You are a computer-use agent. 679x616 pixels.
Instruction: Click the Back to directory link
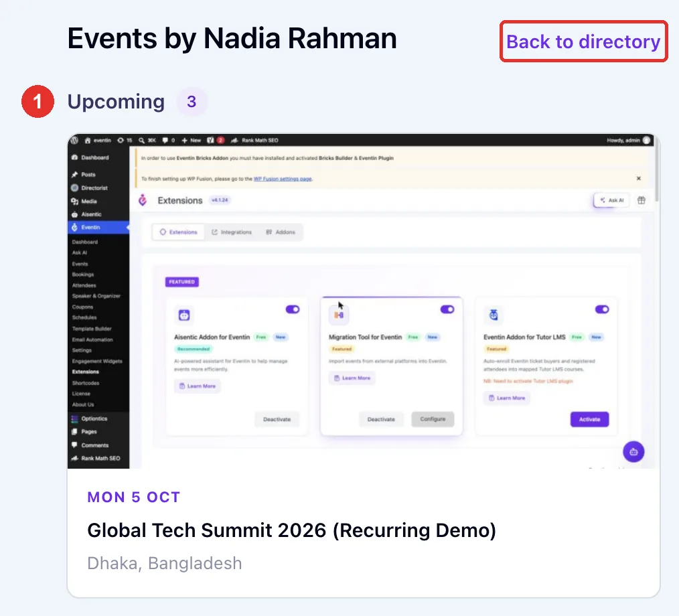583,42
